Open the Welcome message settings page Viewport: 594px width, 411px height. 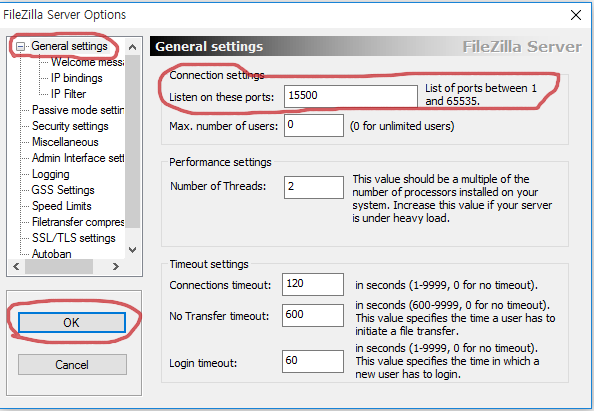pyautogui.click(x=88, y=62)
